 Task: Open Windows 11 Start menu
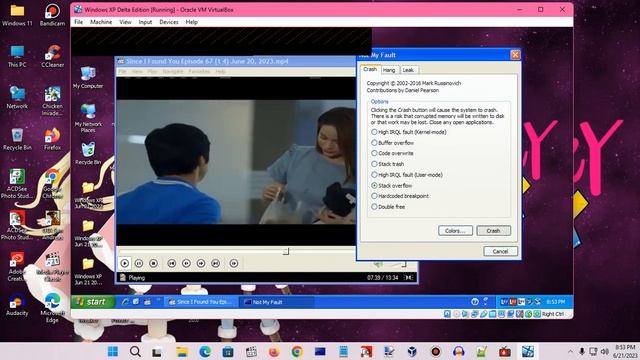(113, 351)
